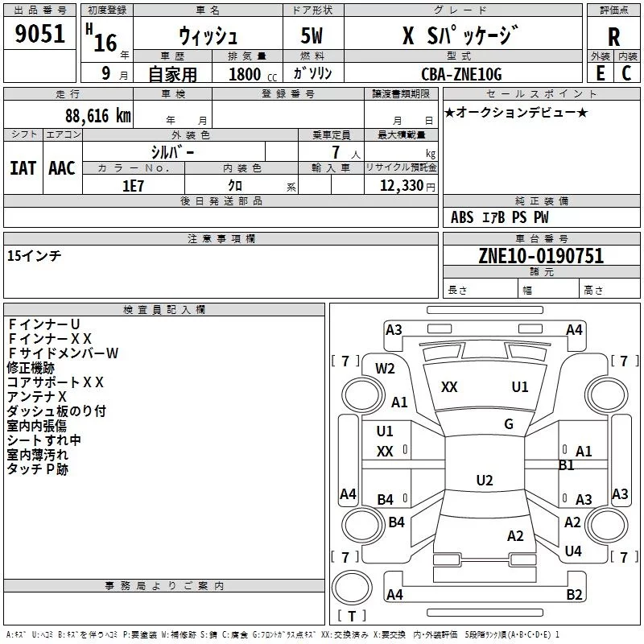This screenshot has height=644, width=644.
Task: Click the U4 mark on rear quarter
Action: (573, 551)
